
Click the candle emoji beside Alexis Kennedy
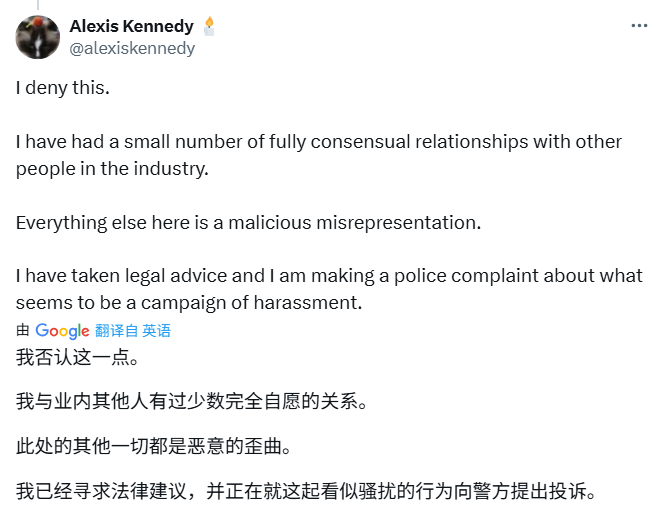(x=208, y=26)
